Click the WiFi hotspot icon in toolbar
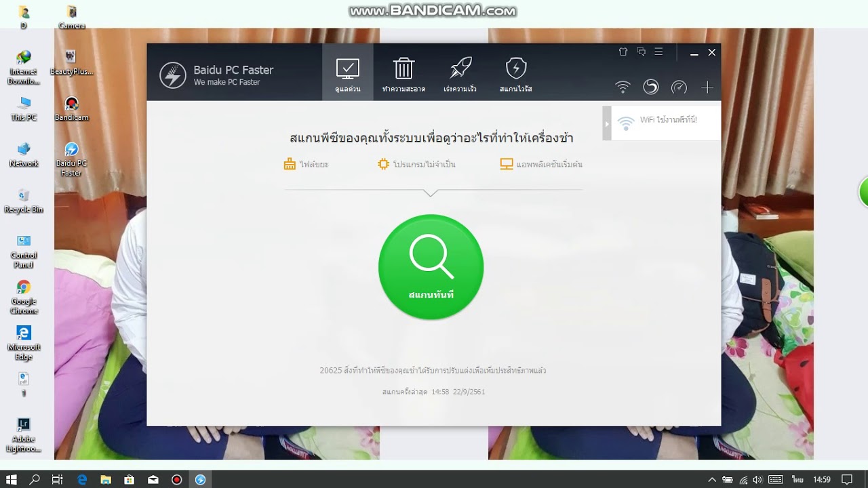The image size is (868, 488). tap(623, 87)
